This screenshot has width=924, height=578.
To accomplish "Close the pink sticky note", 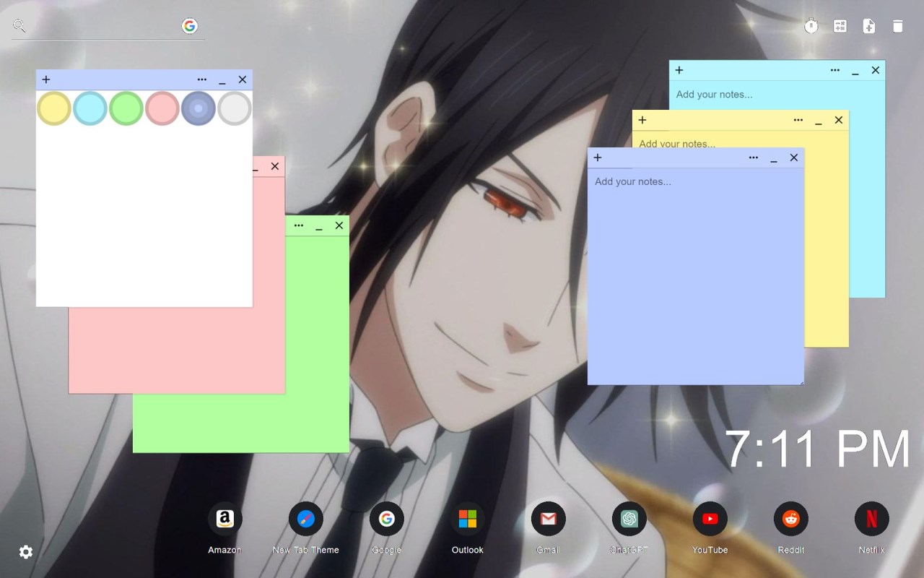I will [x=275, y=166].
